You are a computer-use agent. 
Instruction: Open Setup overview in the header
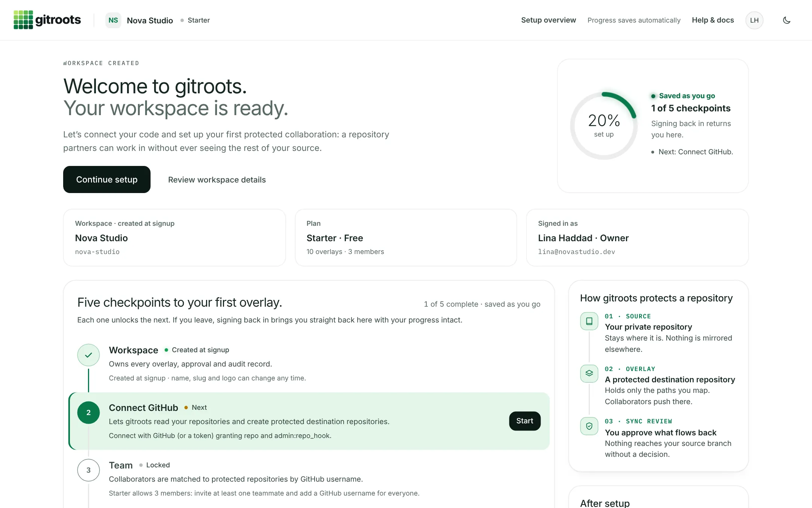[548, 20]
